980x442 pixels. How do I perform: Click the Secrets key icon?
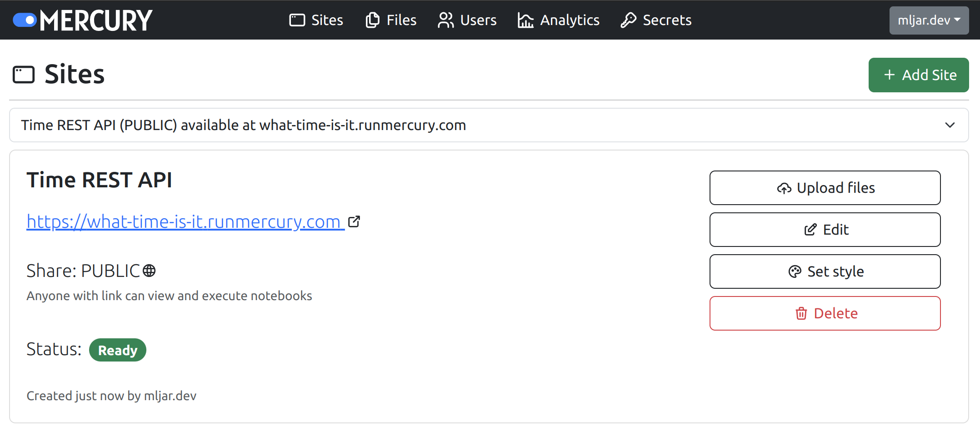pos(629,20)
